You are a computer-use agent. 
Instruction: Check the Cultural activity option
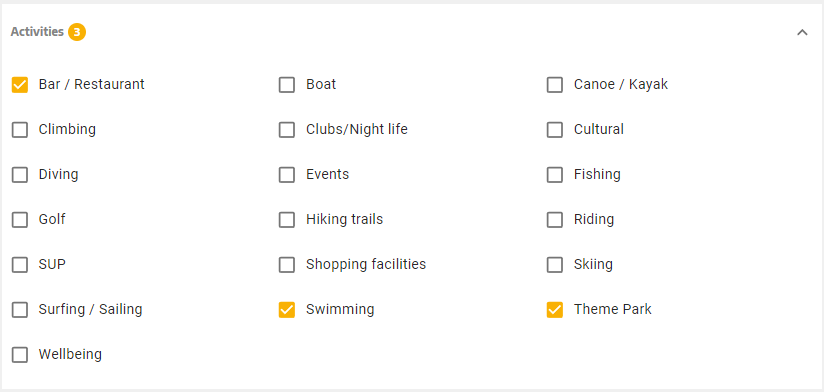[554, 130]
